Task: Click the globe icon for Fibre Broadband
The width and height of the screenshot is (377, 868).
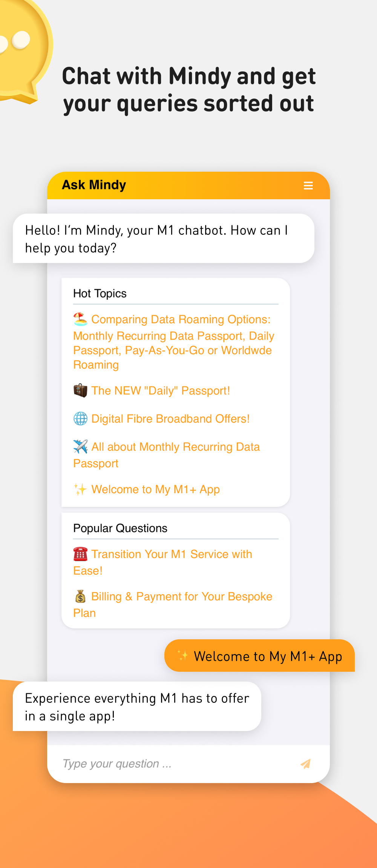Action: pyautogui.click(x=80, y=419)
